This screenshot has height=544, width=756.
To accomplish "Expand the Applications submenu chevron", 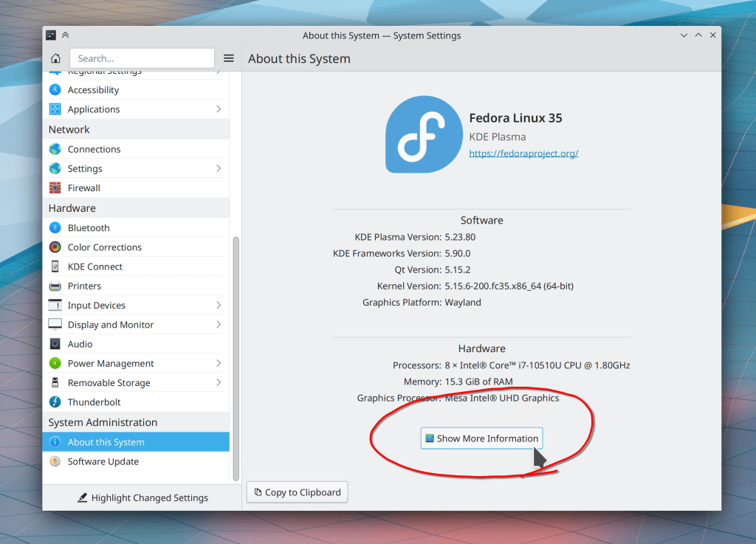I will click(x=219, y=109).
